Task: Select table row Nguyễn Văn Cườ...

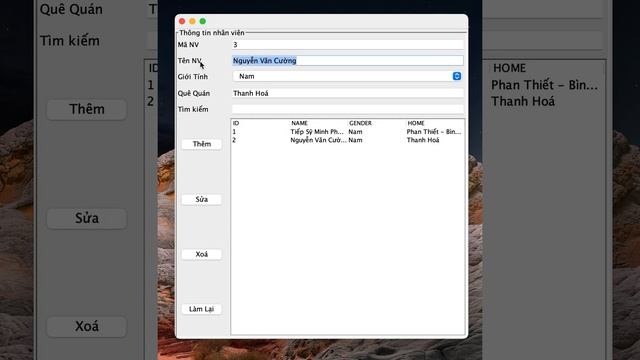Action: pos(348,140)
